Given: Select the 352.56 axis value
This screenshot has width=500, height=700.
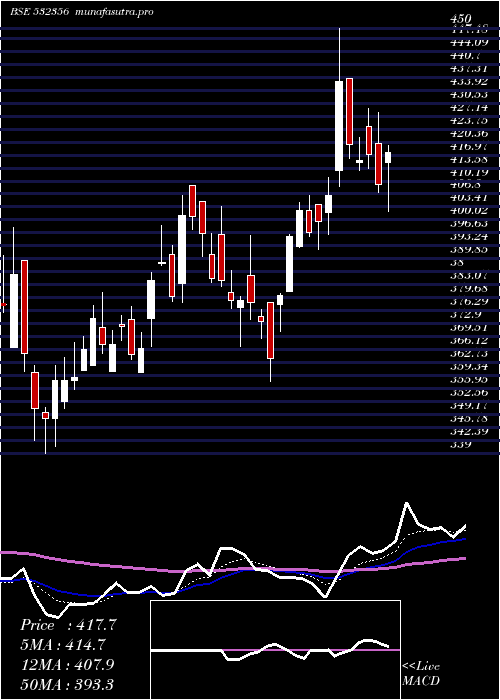Looking at the screenshot, I should click(x=470, y=392).
